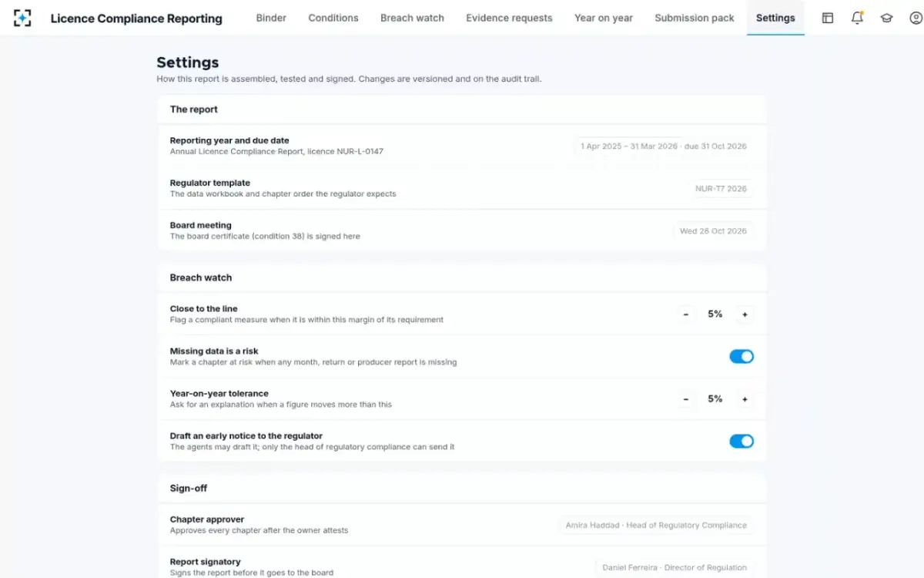This screenshot has height=578, width=924.
Task: Switch to Breach watch tab
Action: (x=412, y=18)
